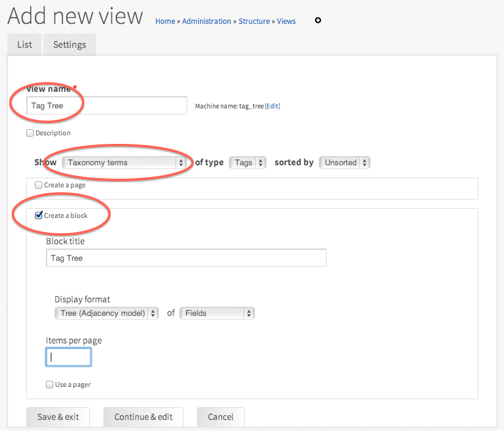
Task: Click the Save & exit button
Action: click(x=58, y=417)
